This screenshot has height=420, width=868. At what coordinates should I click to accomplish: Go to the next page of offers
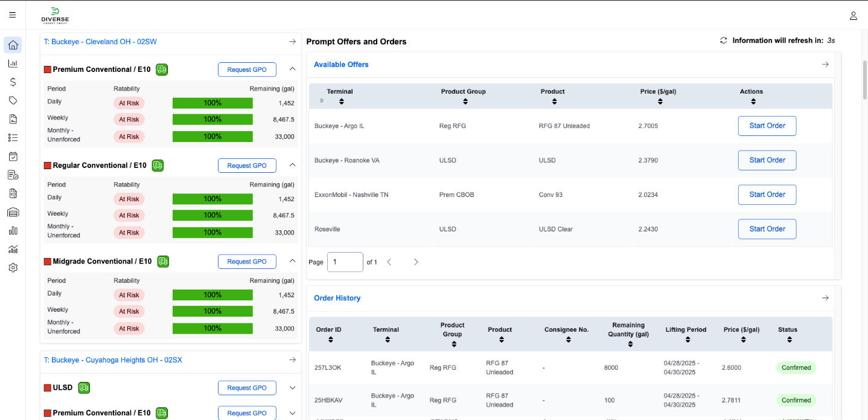click(415, 262)
